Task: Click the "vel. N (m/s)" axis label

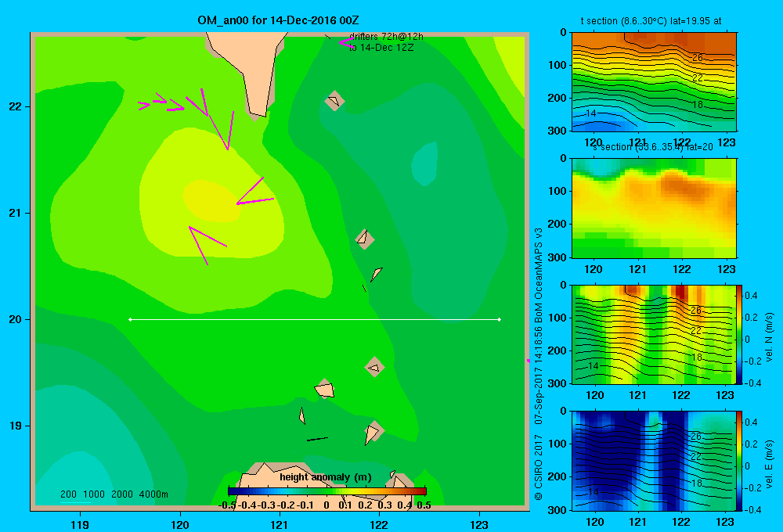Action: point(769,337)
